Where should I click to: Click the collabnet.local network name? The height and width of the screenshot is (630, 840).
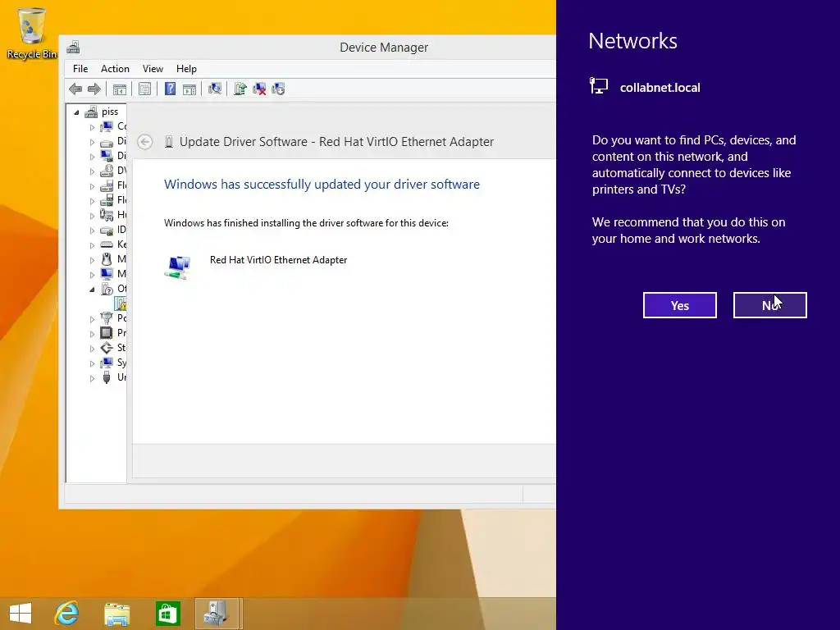pos(660,88)
